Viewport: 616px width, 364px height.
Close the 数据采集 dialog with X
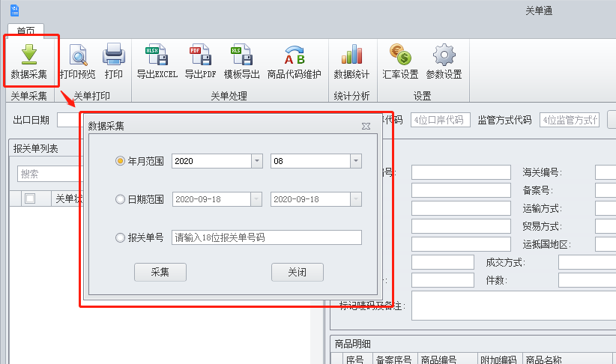tap(366, 126)
